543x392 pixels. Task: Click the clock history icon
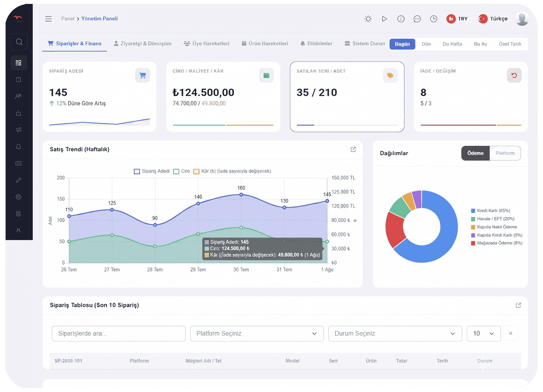(433, 19)
